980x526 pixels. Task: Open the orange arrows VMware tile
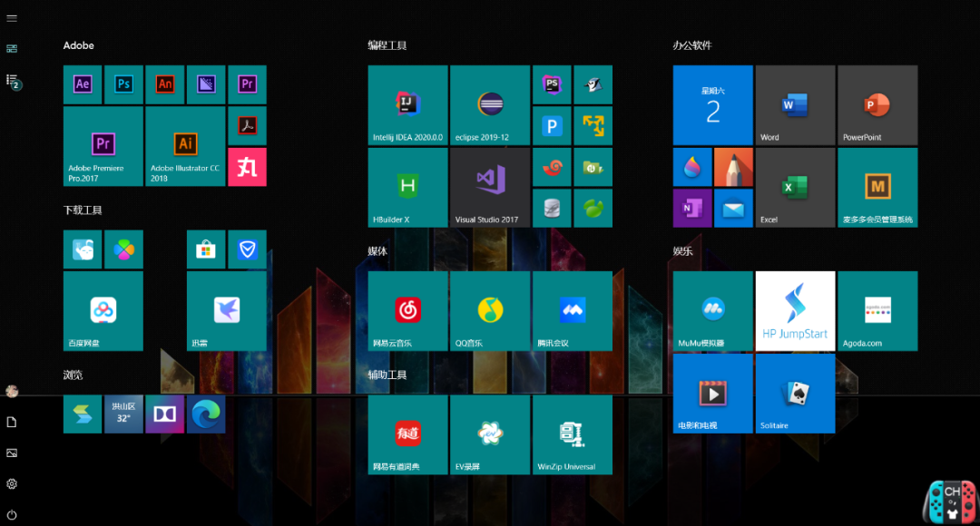pyautogui.click(x=593, y=125)
